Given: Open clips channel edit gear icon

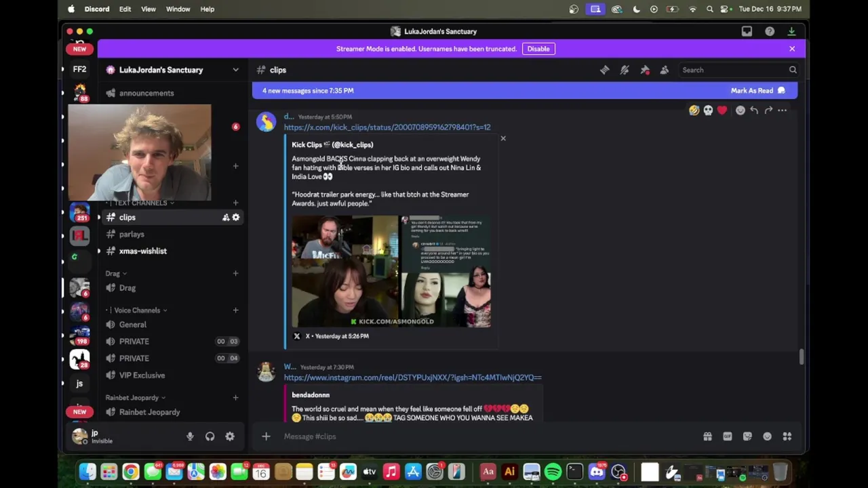Looking at the screenshot, I should coord(236,218).
